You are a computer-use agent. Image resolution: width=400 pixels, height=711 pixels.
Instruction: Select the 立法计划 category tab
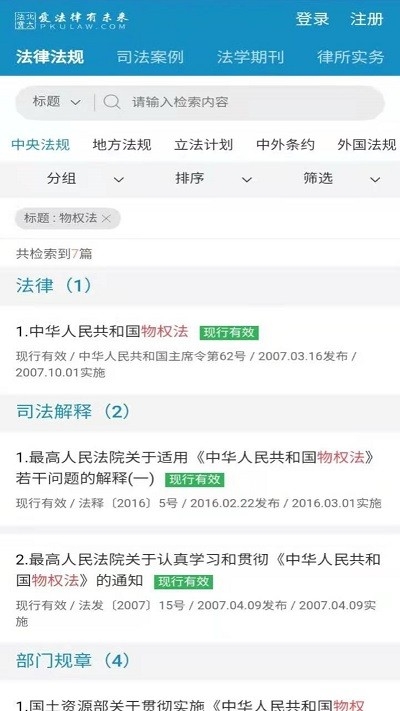[204, 145]
